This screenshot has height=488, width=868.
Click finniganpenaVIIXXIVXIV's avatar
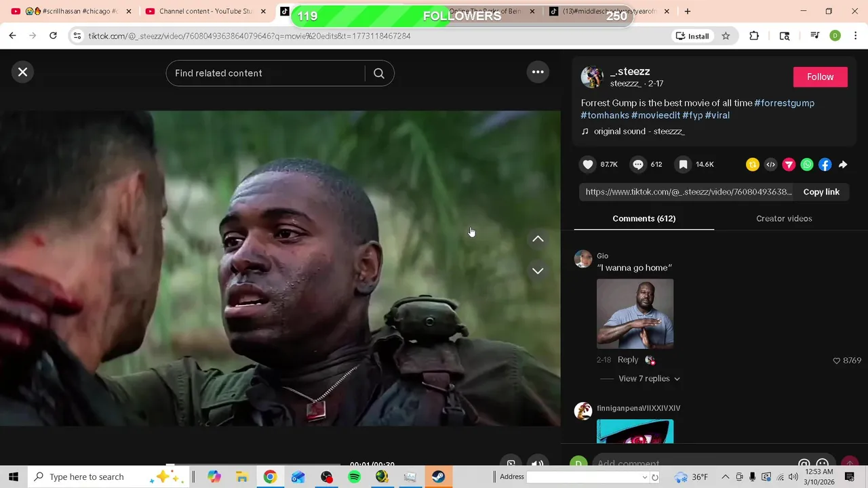tap(583, 411)
